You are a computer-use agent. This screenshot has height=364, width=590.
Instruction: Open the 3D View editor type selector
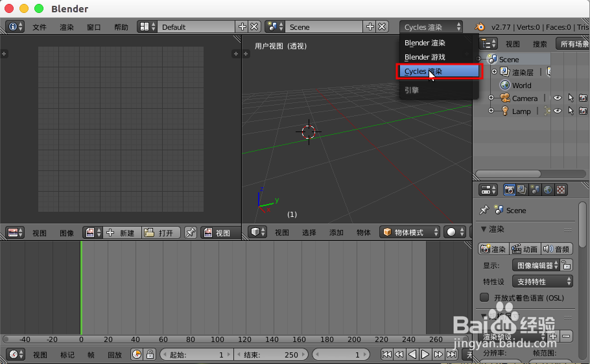click(x=258, y=232)
